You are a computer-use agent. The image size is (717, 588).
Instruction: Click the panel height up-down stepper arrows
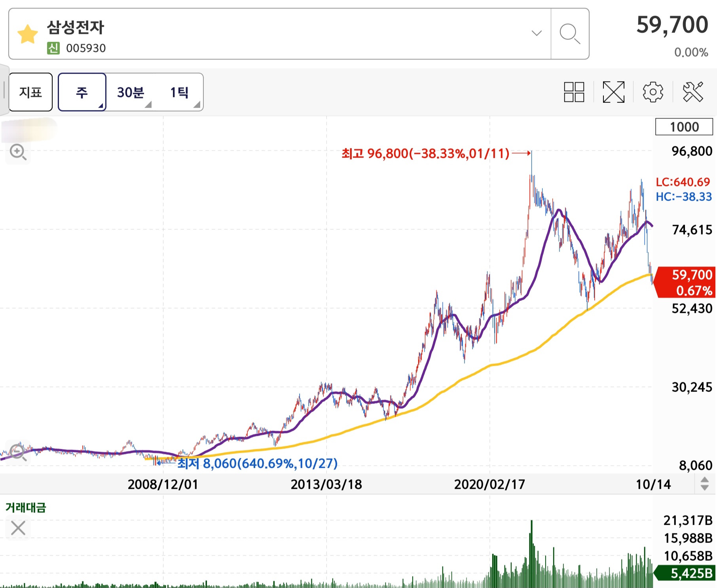(705, 484)
